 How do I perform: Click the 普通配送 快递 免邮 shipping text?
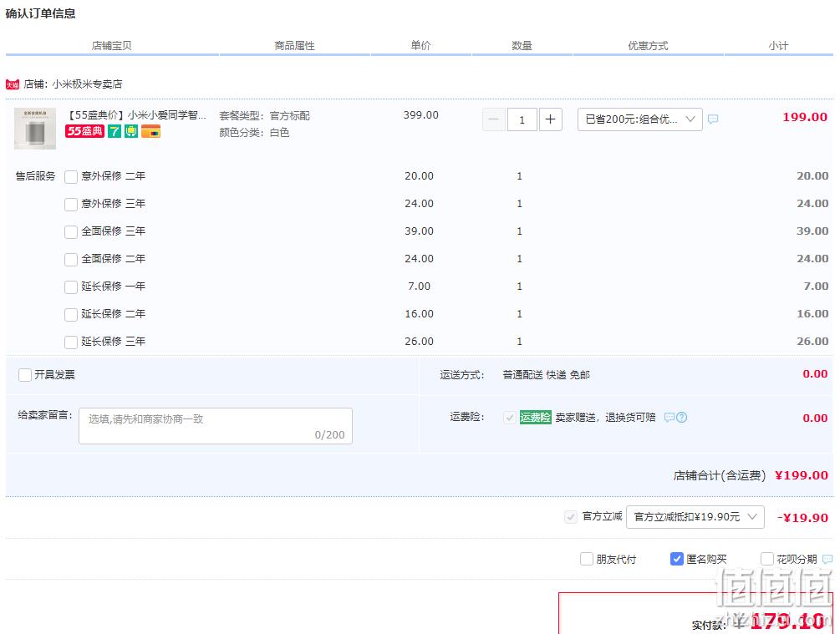[x=546, y=375]
